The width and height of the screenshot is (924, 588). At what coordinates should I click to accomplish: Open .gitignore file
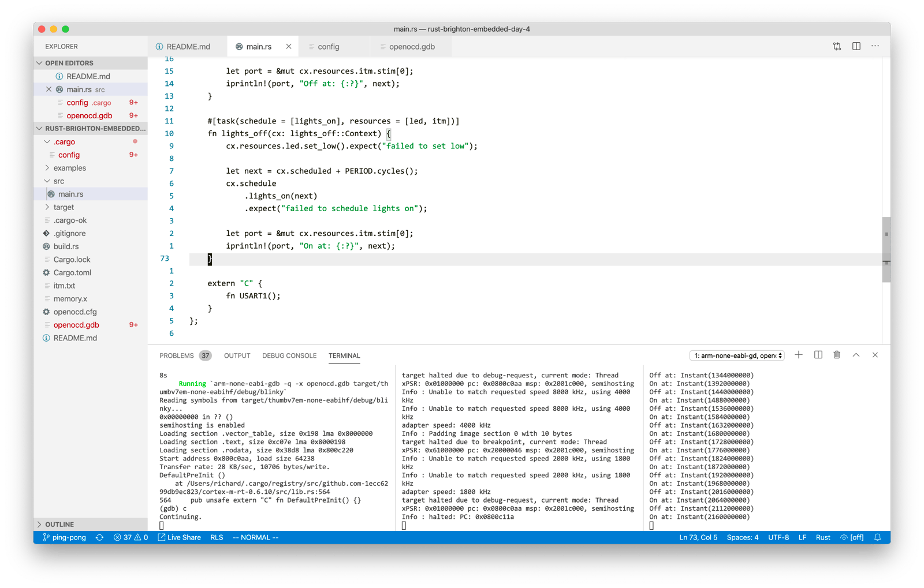click(x=90, y=233)
